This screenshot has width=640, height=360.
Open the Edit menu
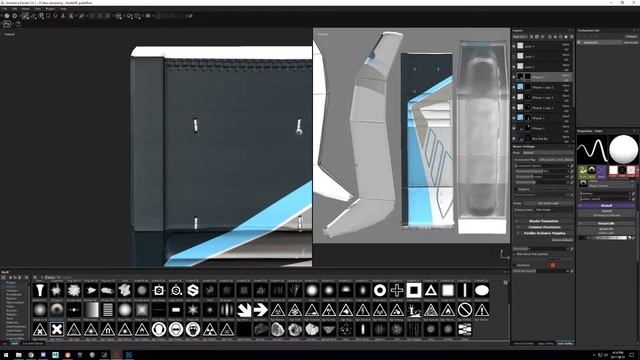pos(15,9)
